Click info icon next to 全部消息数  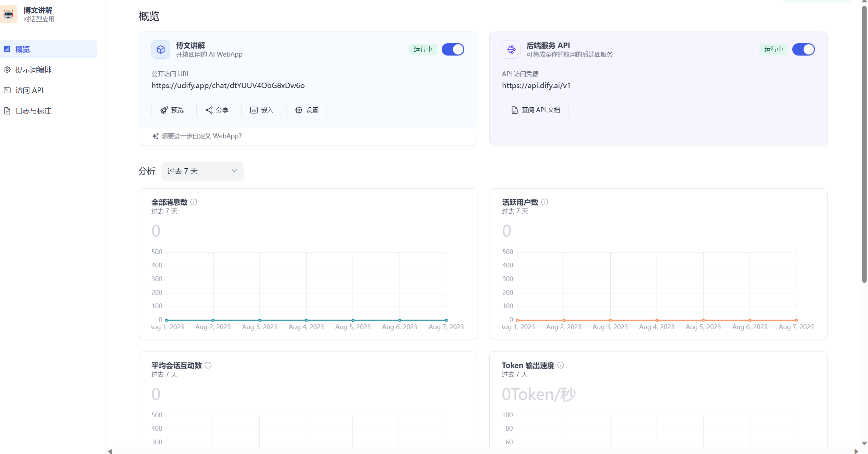[194, 202]
